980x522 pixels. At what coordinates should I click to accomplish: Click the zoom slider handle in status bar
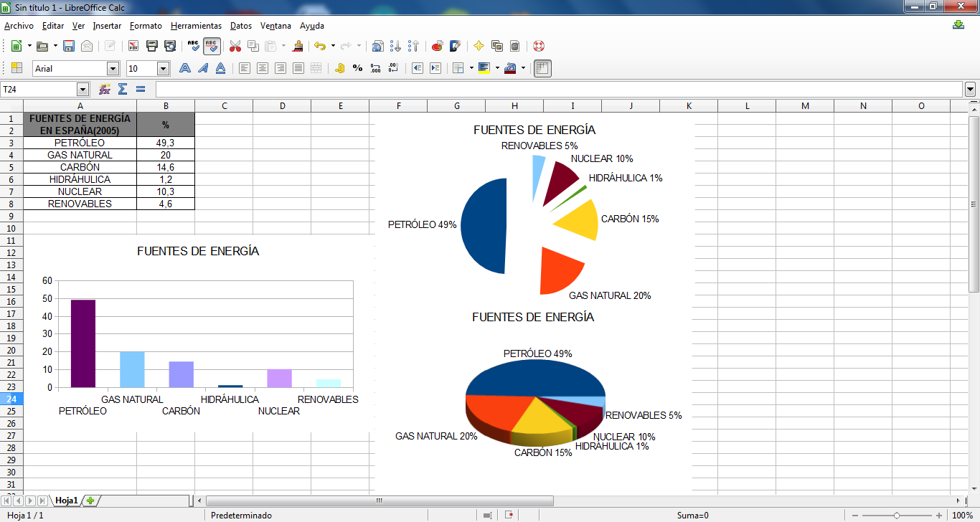pyautogui.click(x=896, y=516)
